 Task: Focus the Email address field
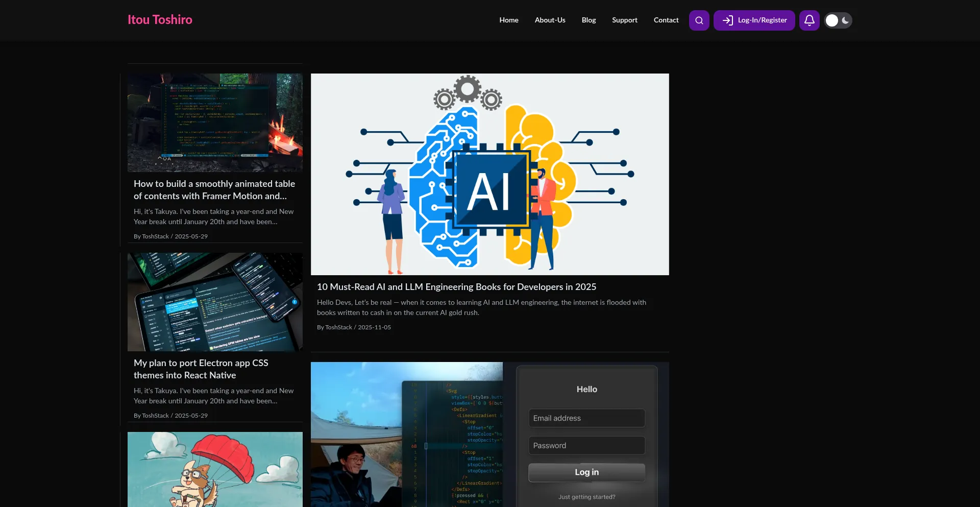click(x=586, y=418)
